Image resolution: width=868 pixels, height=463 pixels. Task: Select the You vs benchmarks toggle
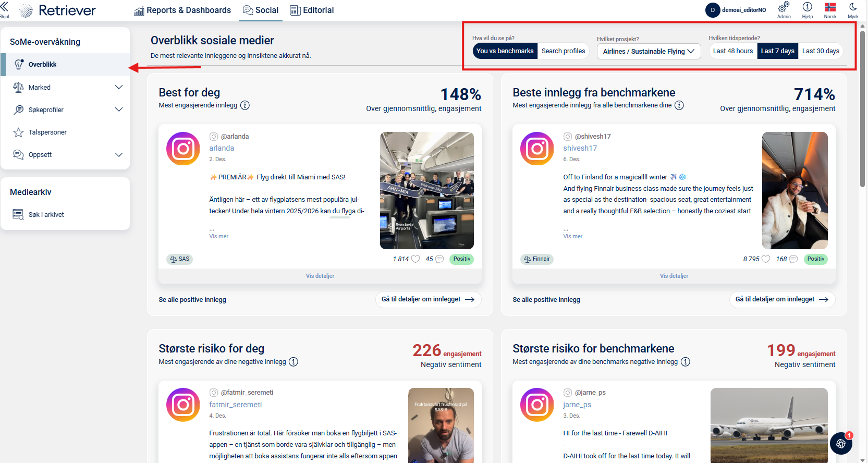505,51
